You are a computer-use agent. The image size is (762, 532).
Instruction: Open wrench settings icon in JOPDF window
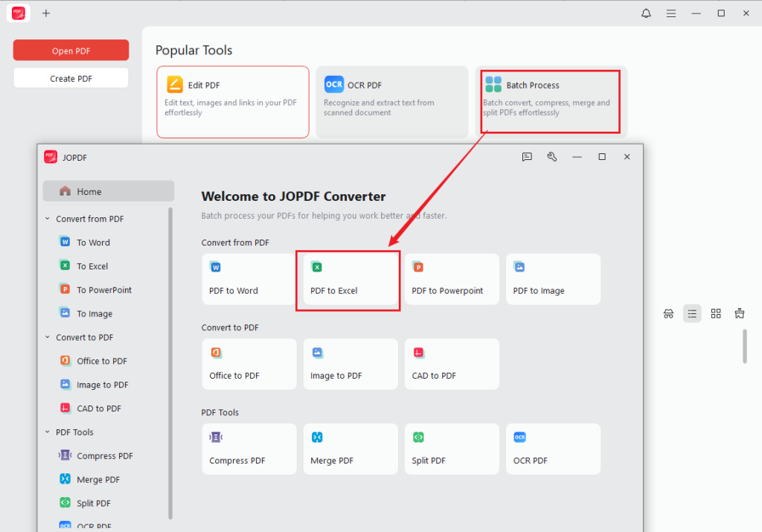pos(551,156)
